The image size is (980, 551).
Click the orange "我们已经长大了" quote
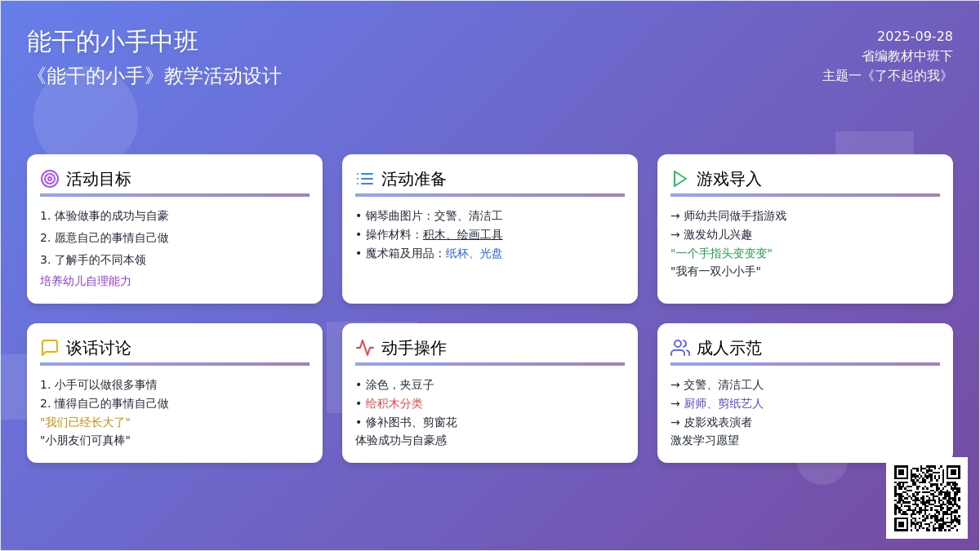coord(85,422)
